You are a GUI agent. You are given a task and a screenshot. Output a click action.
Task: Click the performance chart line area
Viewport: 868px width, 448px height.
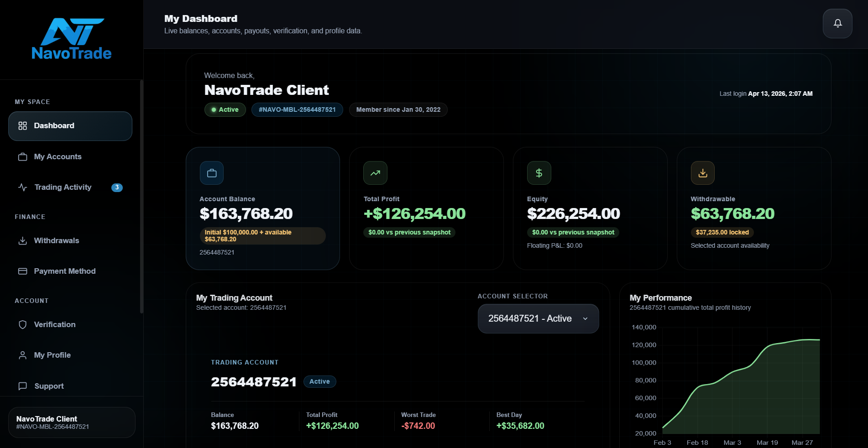click(x=741, y=386)
